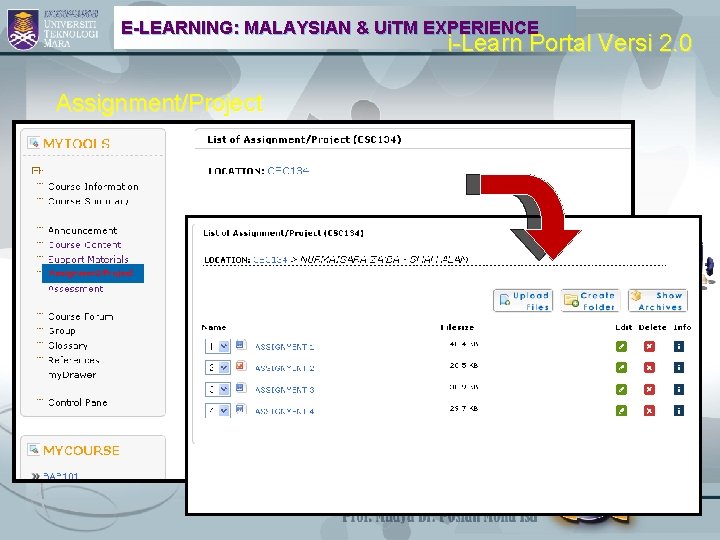
Task: Open the ASSIGNMENT 4 file link
Action: click(284, 411)
